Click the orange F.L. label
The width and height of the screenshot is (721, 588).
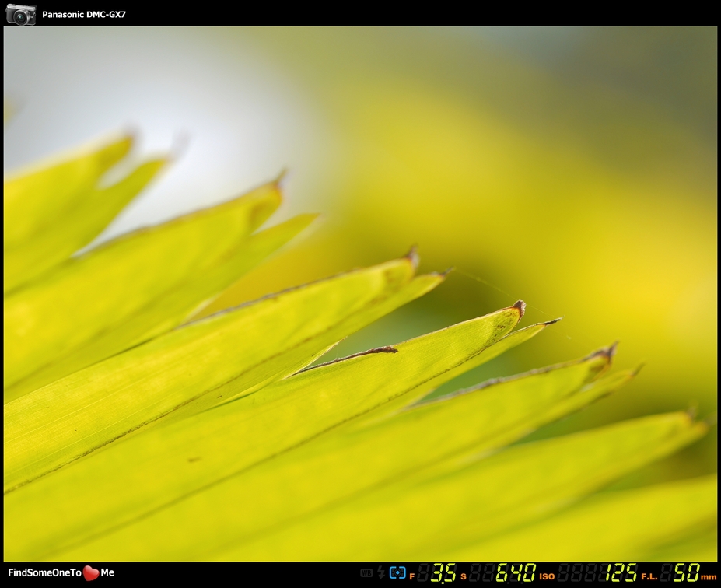(649, 576)
